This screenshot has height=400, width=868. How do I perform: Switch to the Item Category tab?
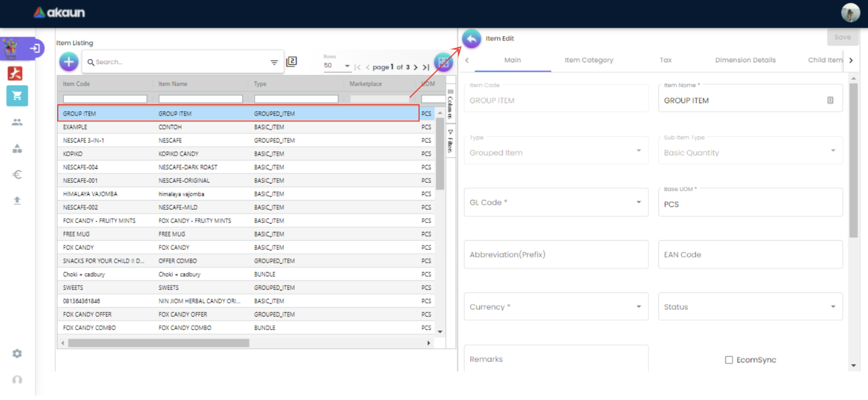[x=589, y=60]
